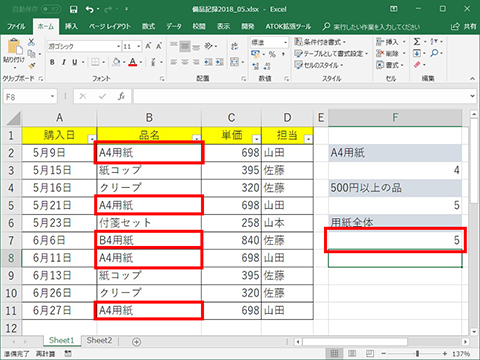This screenshot has height=360, width=480.
Task: Click the AutoSum sigma icon
Action: (417, 42)
